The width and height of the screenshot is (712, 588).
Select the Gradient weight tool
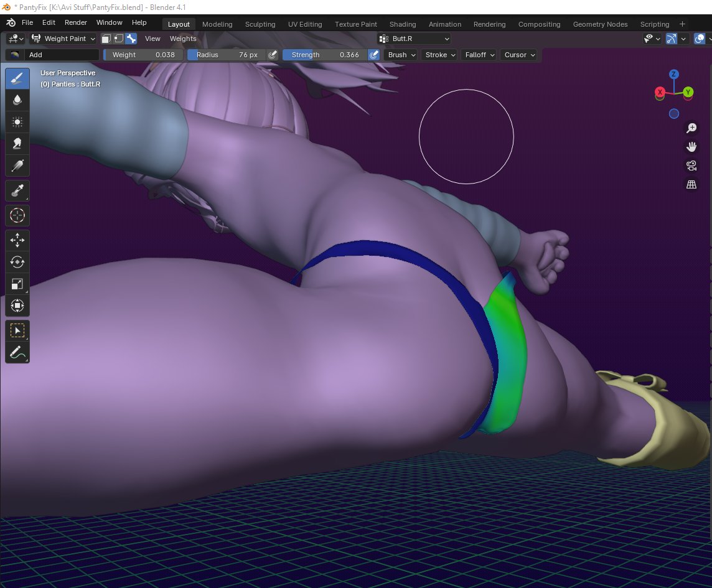[17, 166]
